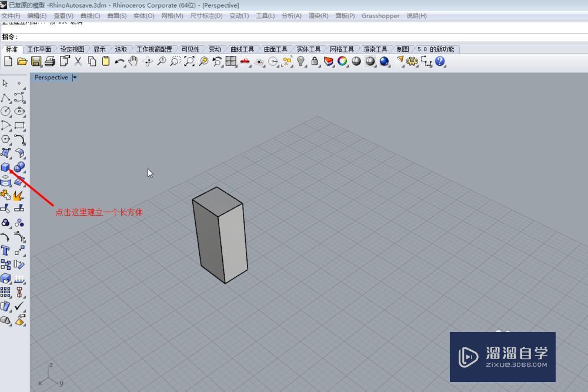Select the Polyline tool
The height and width of the screenshot is (392, 588).
(x=6, y=98)
